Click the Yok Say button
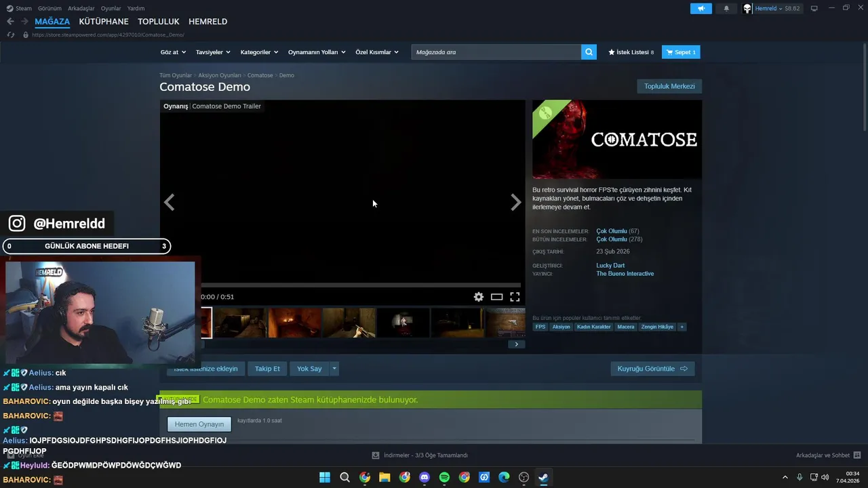Image resolution: width=868 pixels, height=488 pixels. click(x=309, y=369)
